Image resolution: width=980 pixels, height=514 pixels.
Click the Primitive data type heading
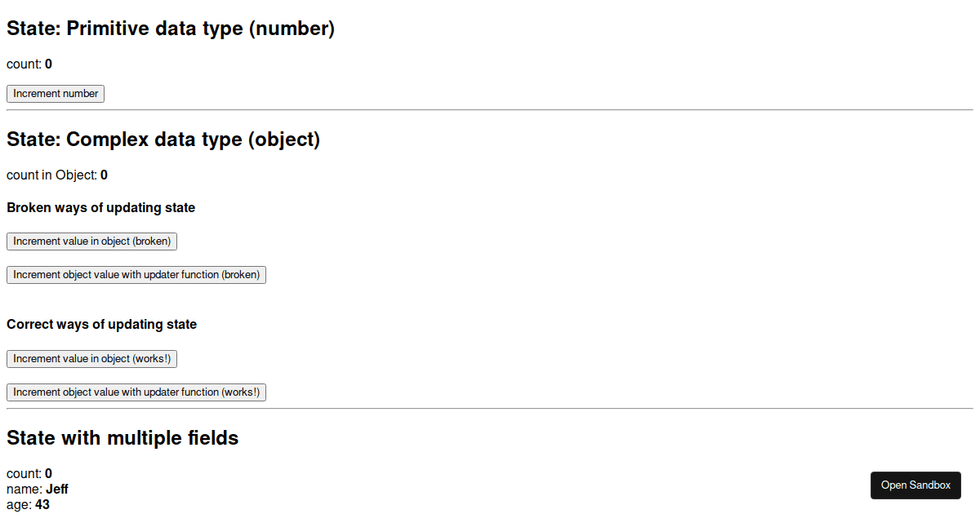pos(171,29)
